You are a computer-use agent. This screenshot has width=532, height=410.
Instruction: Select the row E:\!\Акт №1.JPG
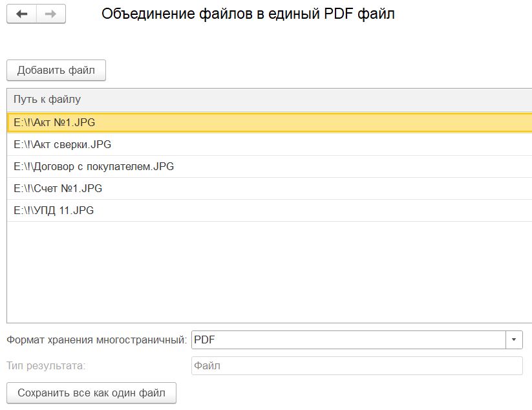pyautogui.click(x=55, y=123)
